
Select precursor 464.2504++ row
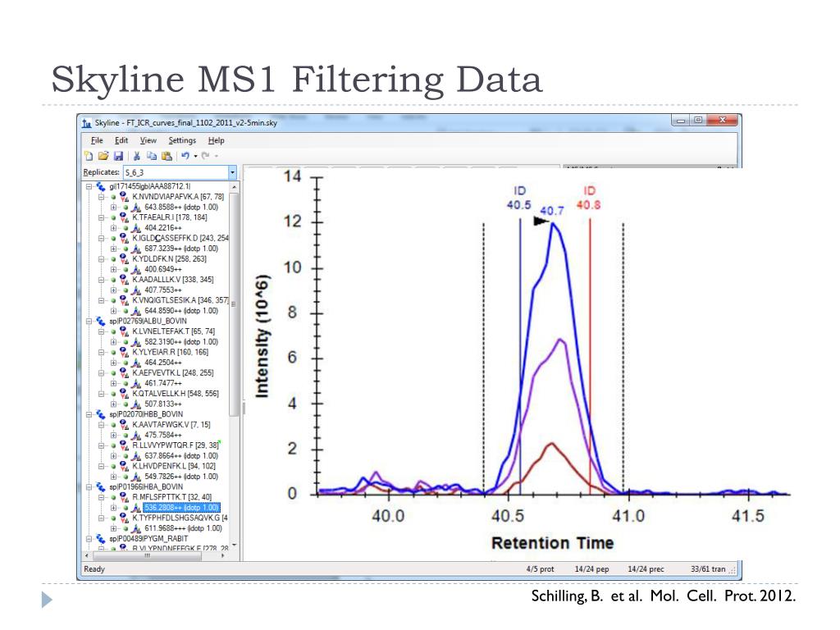[x=163, y=363]
